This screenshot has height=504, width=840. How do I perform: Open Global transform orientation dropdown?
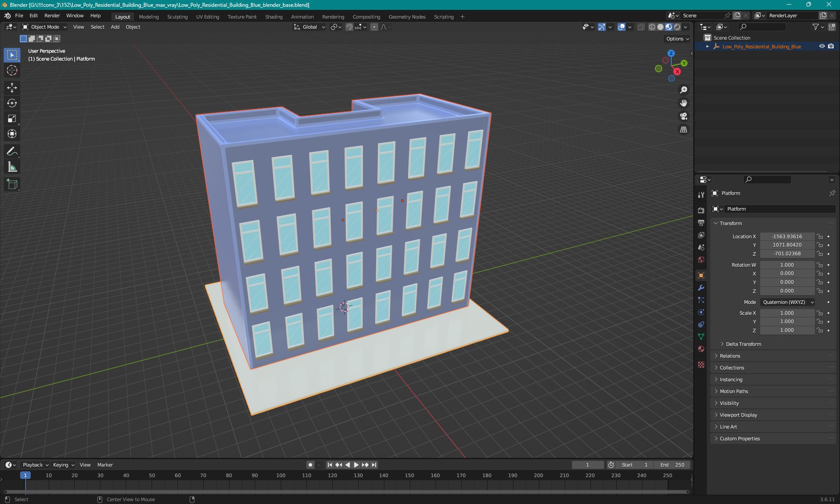pyautogui.click(x=309, y=27)
